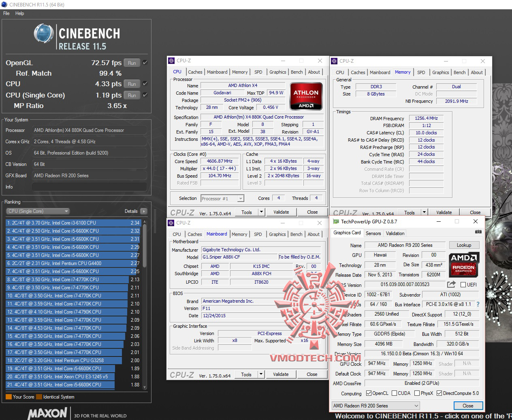Image resolution: width=512 pixels, height=420 pixels.
Task: Click the GPU-Z window title icon
Action: click(335, 222)
